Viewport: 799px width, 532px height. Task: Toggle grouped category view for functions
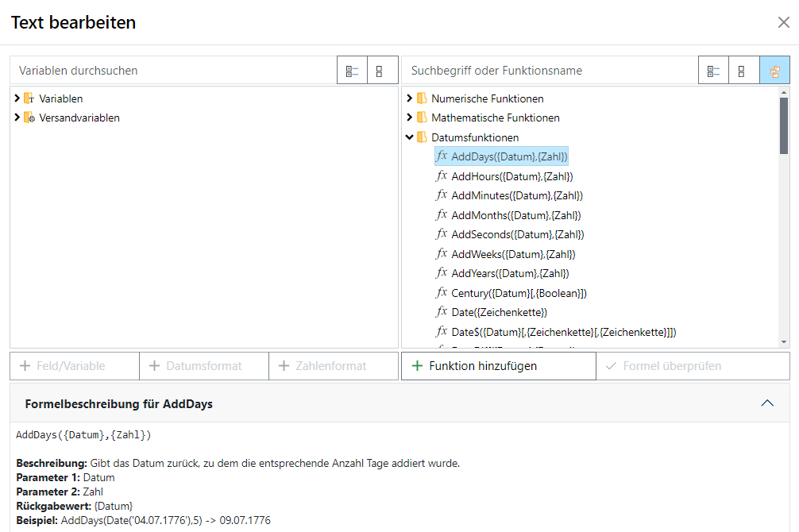(x=774, y=71)
